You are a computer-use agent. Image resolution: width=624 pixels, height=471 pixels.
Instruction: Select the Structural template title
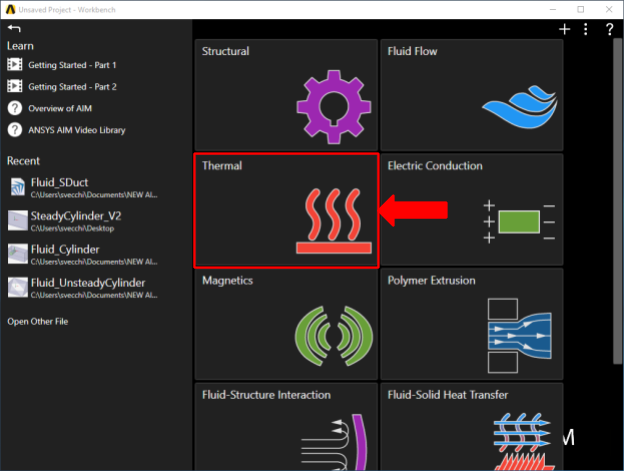point(226,51)
